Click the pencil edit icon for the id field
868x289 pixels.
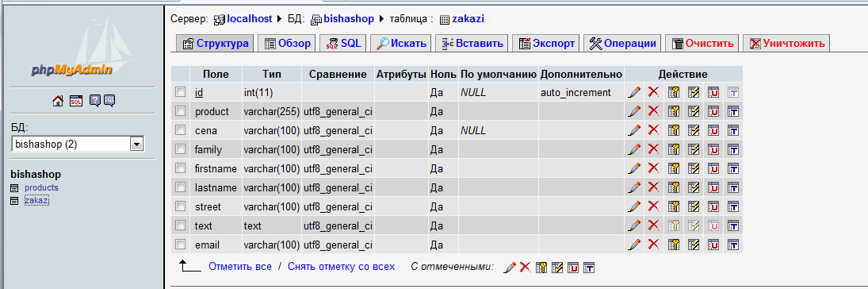pos(634,92)
